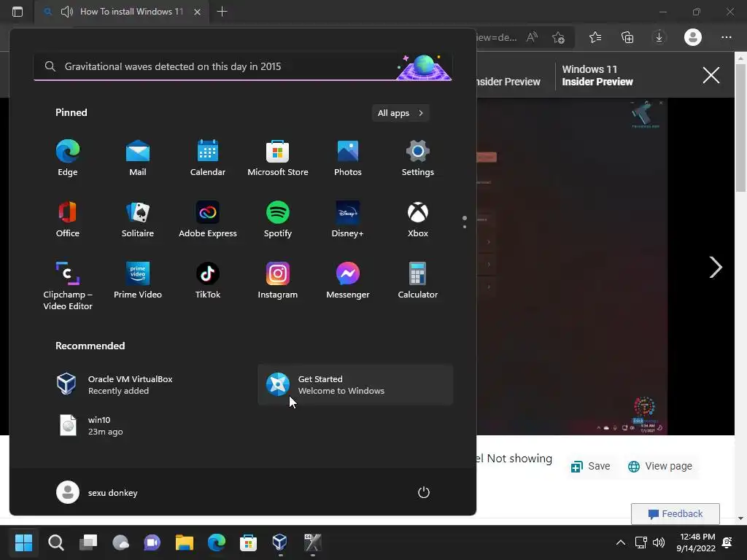Open Spotify from Start menu

(x=278, y=219)
